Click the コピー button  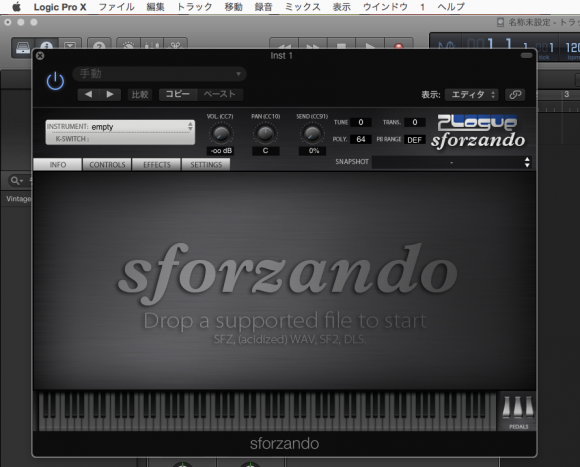178,94
